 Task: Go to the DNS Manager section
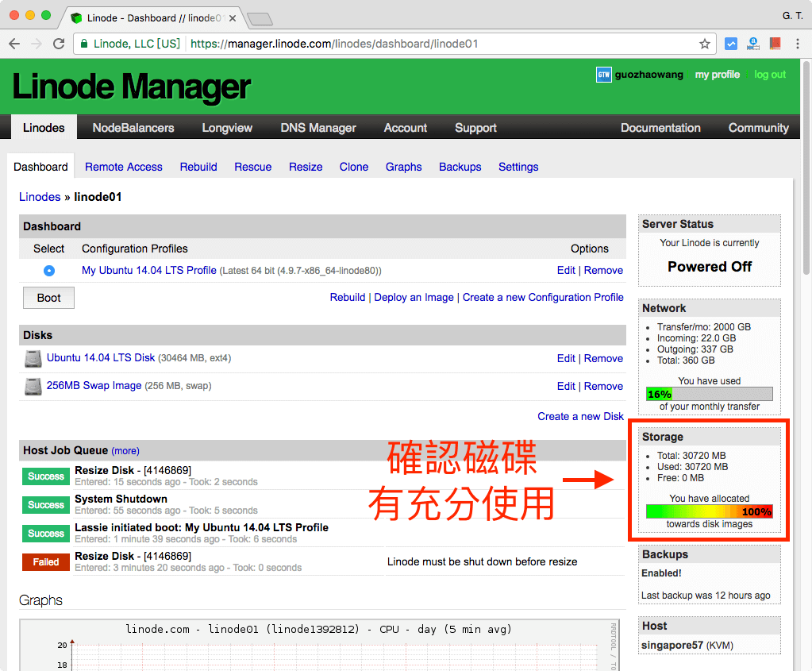[317, 127]
